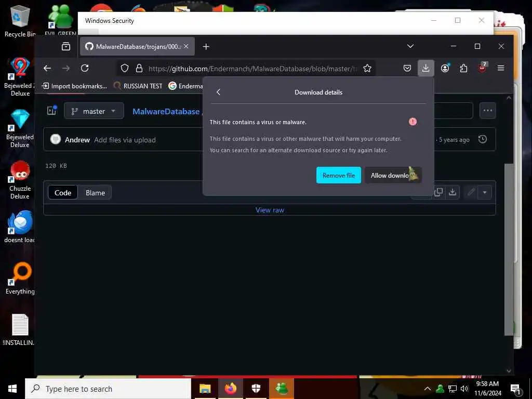The image size is (532, 399).
Task: Open Import bookmarks bookmark
Action: (x=74, y=86)
